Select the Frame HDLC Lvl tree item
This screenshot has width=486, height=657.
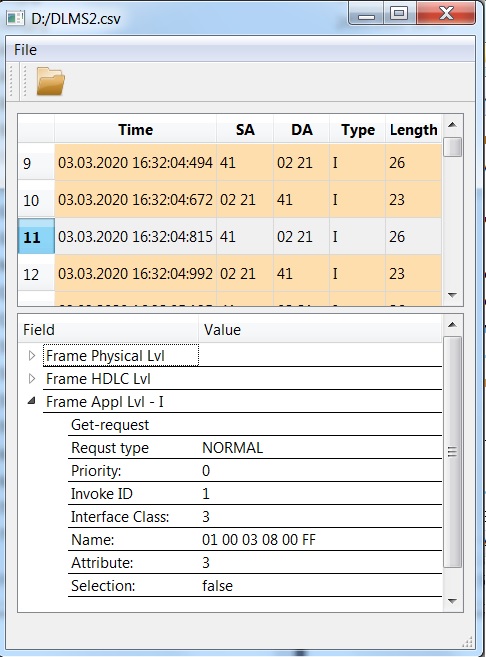point(98,379)
